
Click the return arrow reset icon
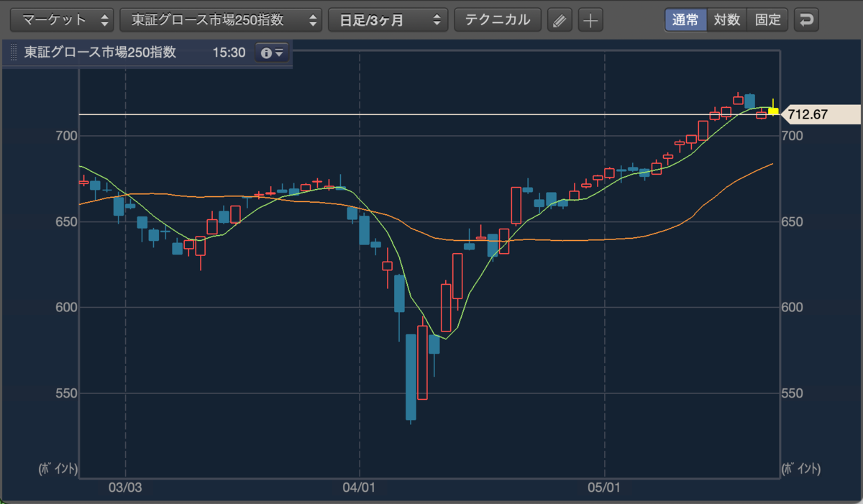click(806, 20)
